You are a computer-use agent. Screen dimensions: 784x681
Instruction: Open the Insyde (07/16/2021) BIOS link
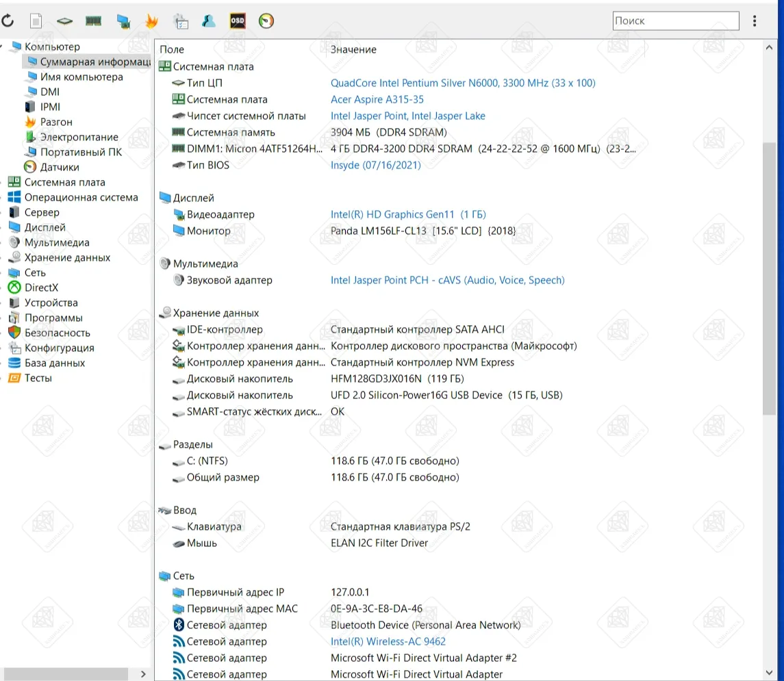(x=375, y=165)
